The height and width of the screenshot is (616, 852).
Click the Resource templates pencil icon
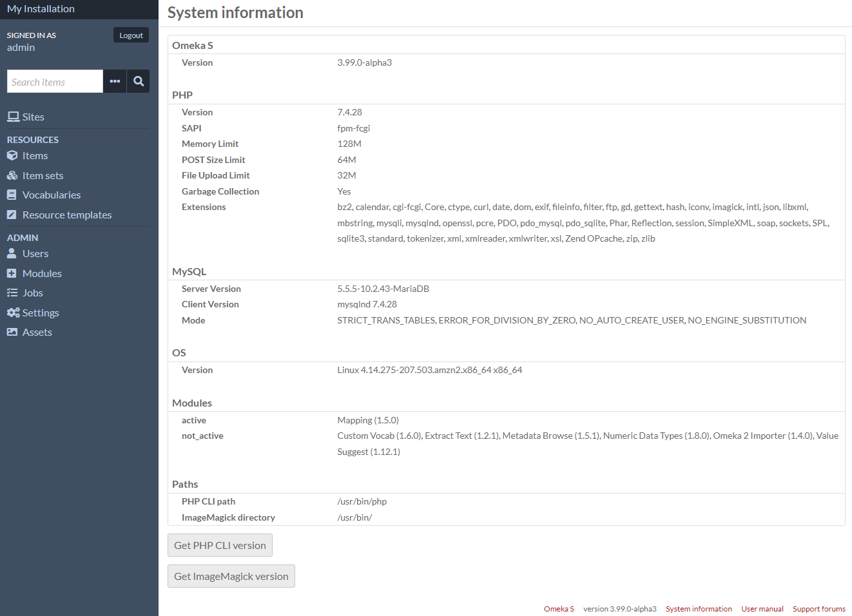point(12,215)
